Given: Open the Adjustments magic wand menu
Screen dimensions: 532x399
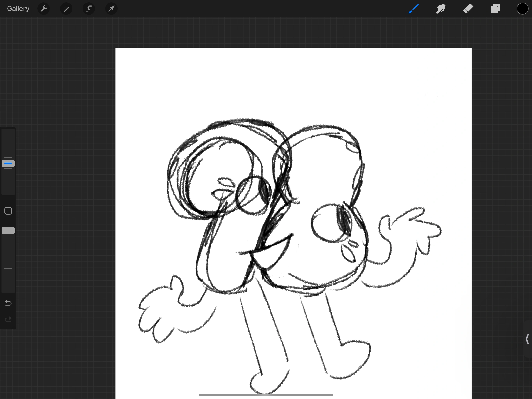Looking at the screenshot, I should [x=66, y=9].
